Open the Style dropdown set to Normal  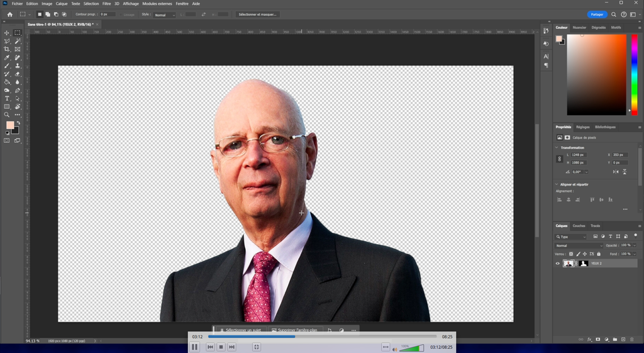(165, 14)
